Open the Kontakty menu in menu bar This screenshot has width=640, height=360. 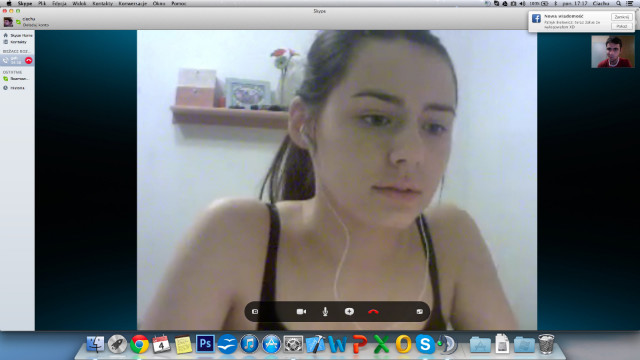[102, 3]
